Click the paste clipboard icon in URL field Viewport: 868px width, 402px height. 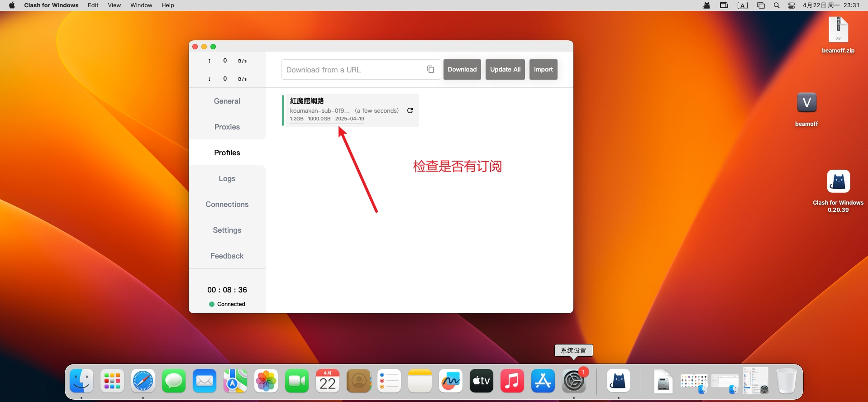[x=430, y=69]
